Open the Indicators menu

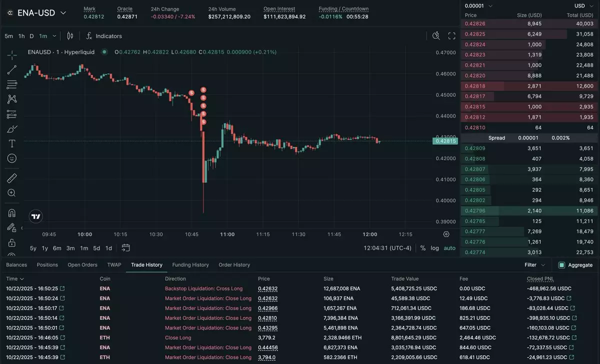[103, 36]
